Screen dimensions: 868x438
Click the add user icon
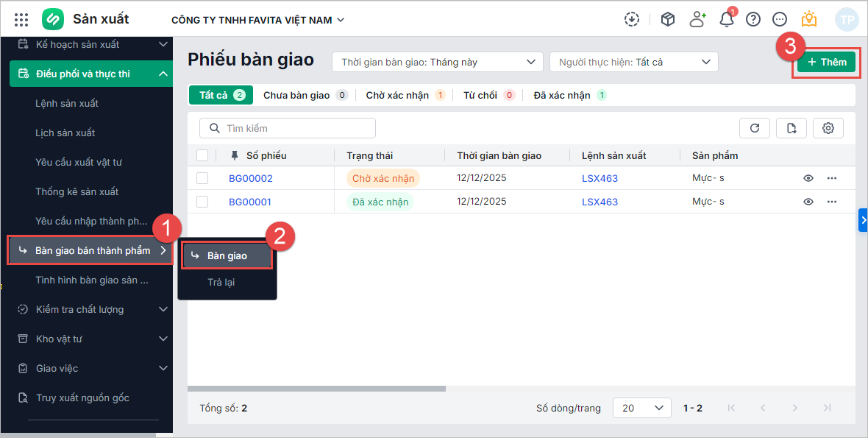click(x=697, y=19)
